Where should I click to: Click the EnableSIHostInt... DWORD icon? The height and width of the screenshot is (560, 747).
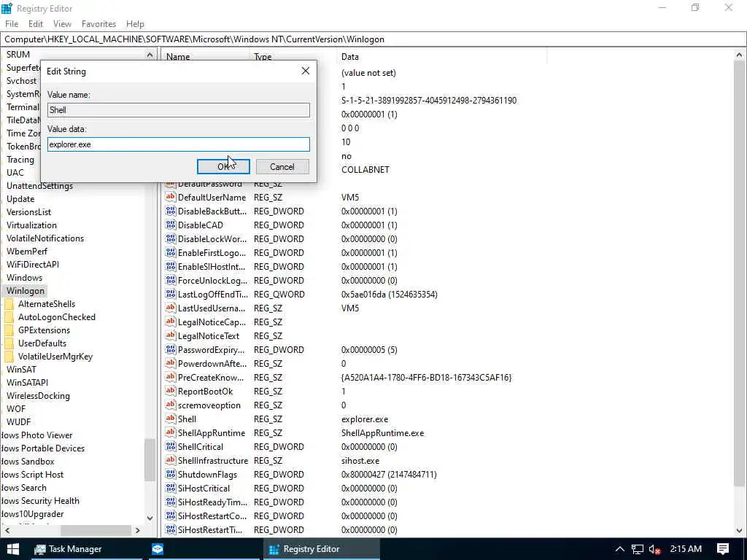pyautogui.click(x=171, y=266)
